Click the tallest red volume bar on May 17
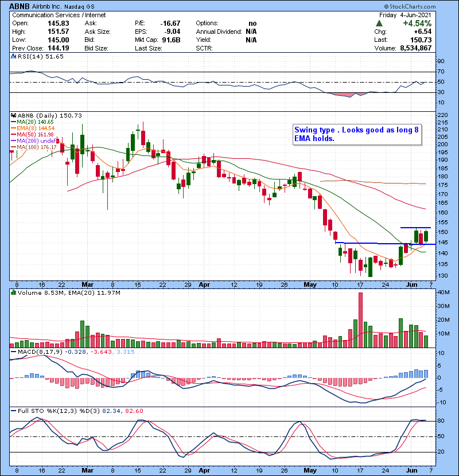 360,320
